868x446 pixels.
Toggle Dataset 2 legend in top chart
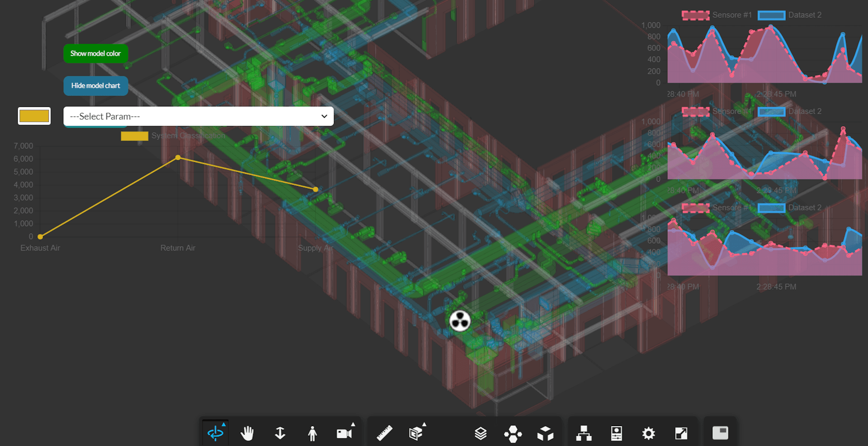[x=790, y=15]
